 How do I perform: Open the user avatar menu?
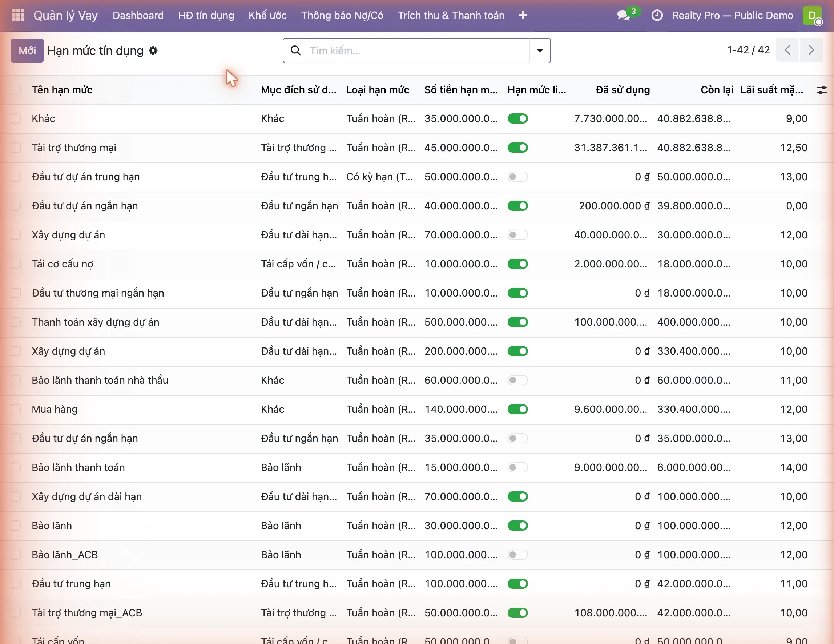812,16
